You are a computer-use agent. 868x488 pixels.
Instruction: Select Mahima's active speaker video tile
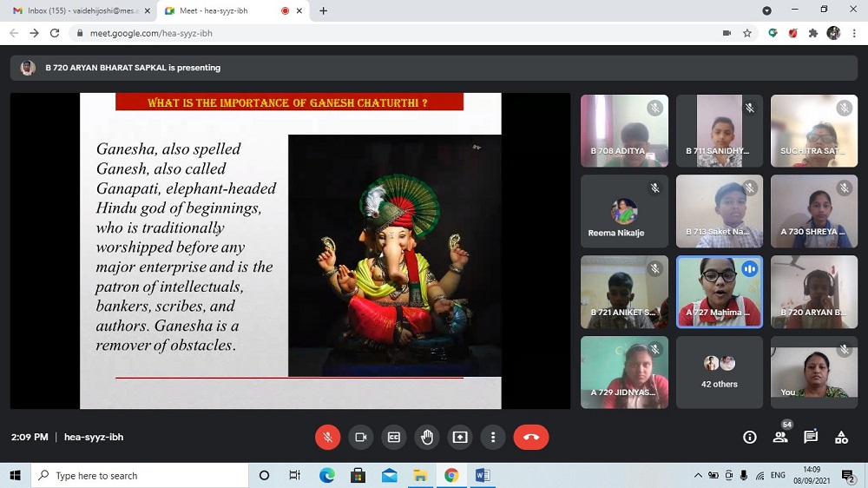coord(719,292)
